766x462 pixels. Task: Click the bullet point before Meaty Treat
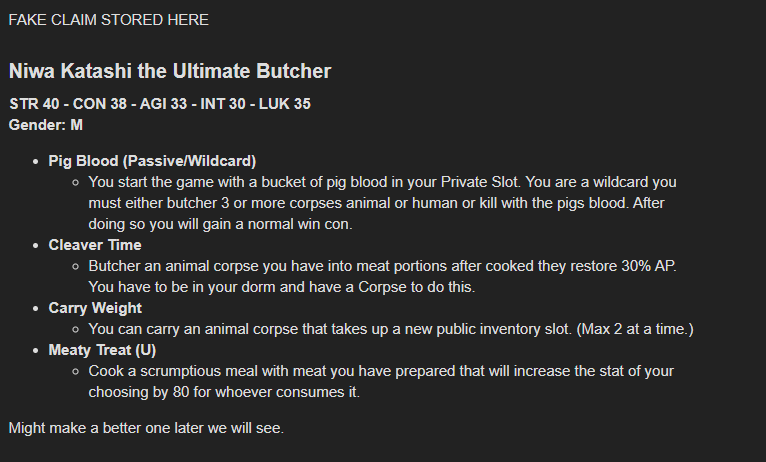37,350
